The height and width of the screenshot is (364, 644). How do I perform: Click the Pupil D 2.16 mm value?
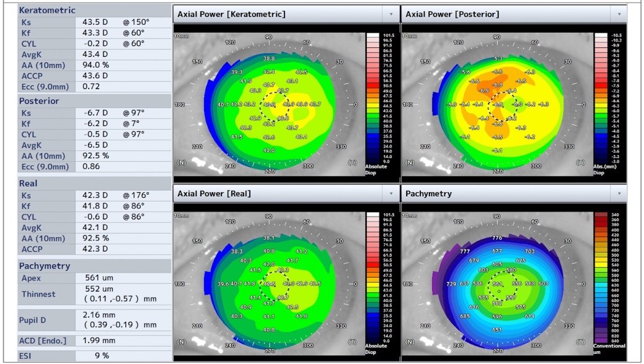click(99, 315)
